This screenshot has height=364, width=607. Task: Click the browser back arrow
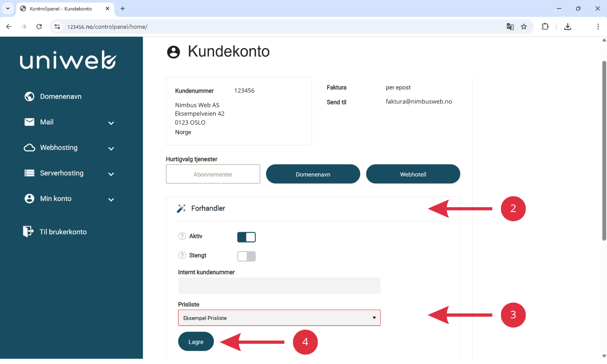click(9, 27)
